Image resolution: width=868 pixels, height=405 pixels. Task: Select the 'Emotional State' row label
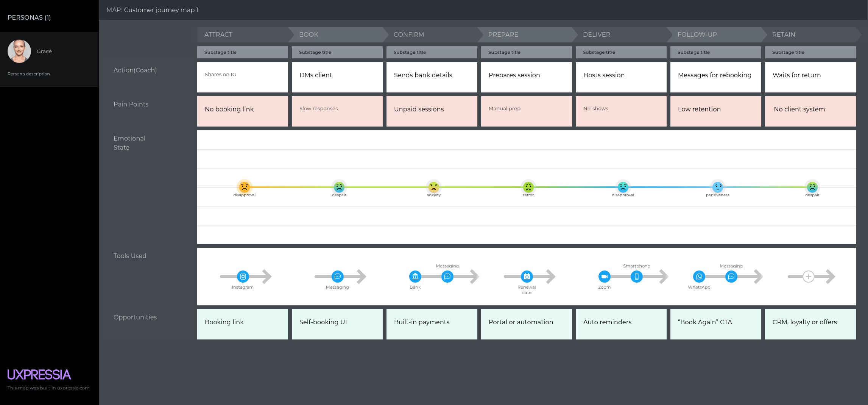pyautogui.click(x=129, y=143)
